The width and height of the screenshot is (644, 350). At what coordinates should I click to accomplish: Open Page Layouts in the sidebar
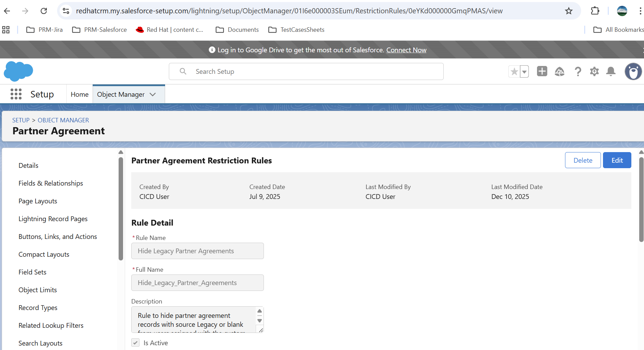[38, 201]
